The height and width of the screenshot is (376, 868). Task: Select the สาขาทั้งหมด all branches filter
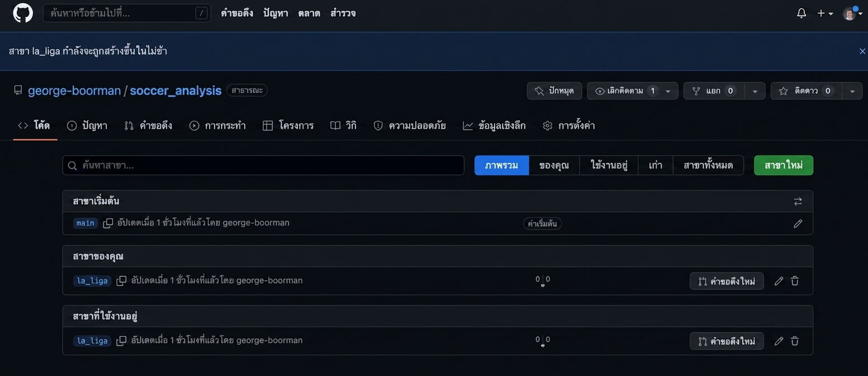click(708, 165)
